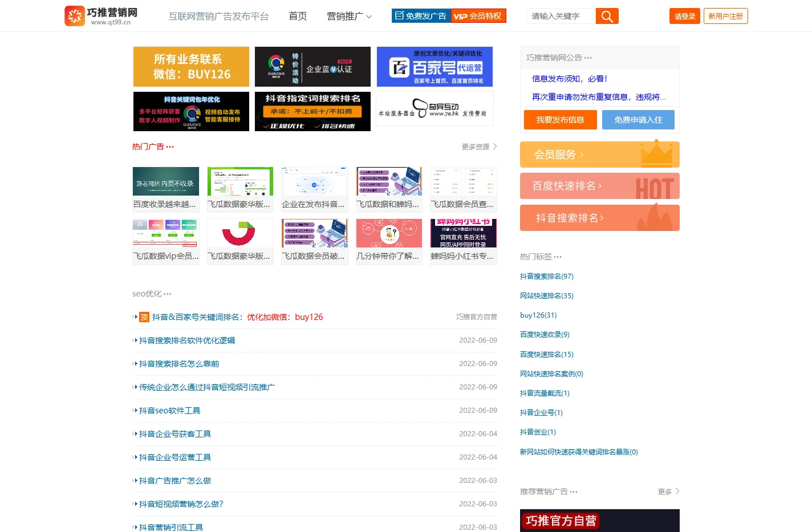Viewport: 812px width, 532px height.
Task: Open article 抖音搜索排名软件优化逻辑
Action: (187, 340)
